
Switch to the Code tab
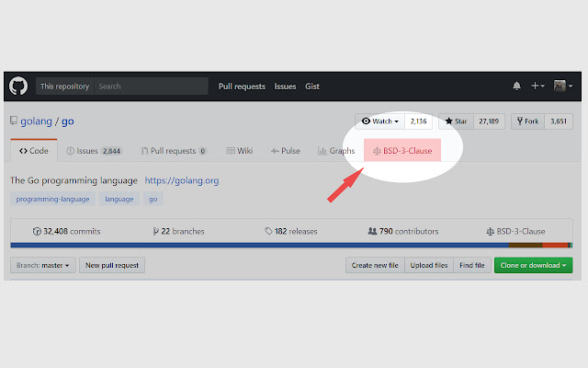tap(34, 151)
